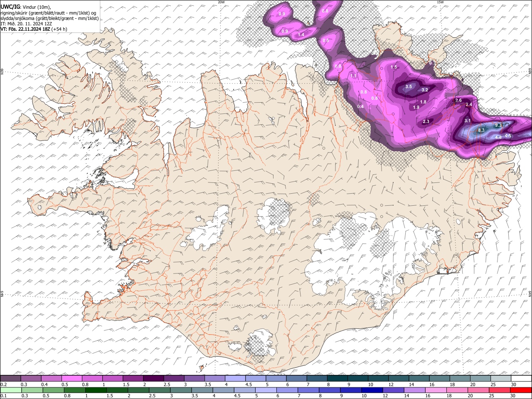
Task: Click the 'slydda/snjókoma' legend description line
Action: tap(49, 18)
